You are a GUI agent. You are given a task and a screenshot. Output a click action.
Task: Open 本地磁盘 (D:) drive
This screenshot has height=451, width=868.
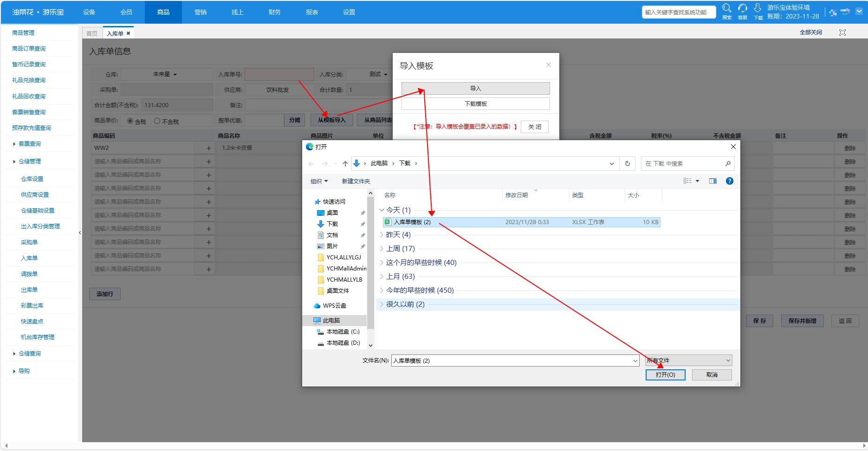[343, 342]
